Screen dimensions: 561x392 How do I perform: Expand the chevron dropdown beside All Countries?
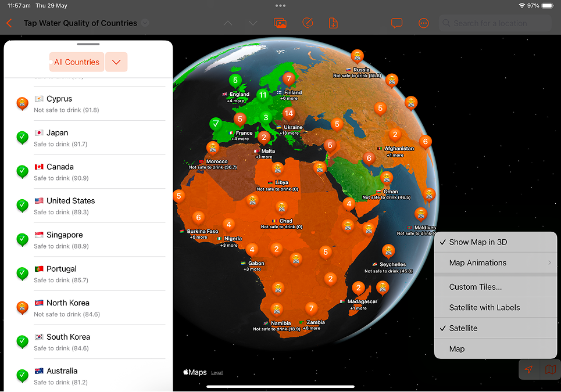pos(116,62)
